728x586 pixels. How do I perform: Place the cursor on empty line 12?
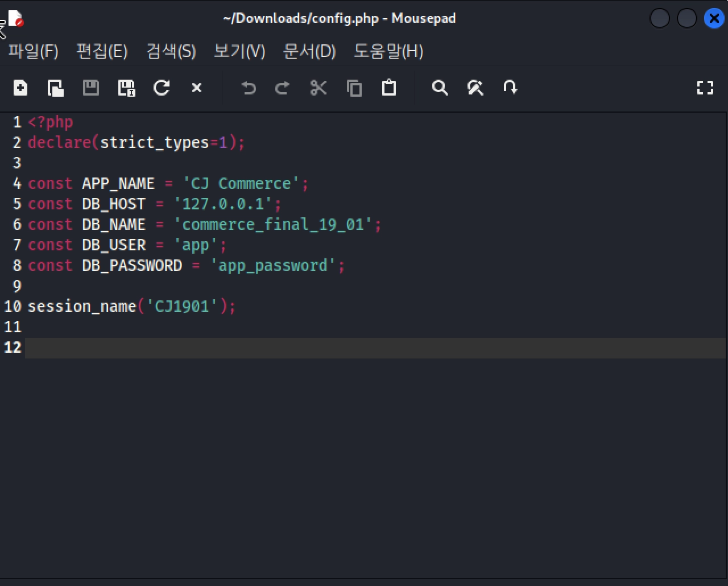pyautogui.click(x=375, y=348)
